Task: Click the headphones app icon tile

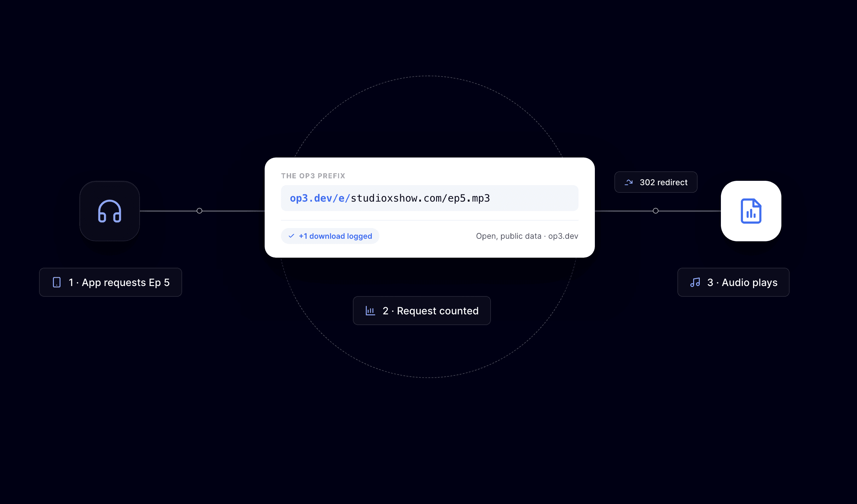Action: click(x=110, y=211)
